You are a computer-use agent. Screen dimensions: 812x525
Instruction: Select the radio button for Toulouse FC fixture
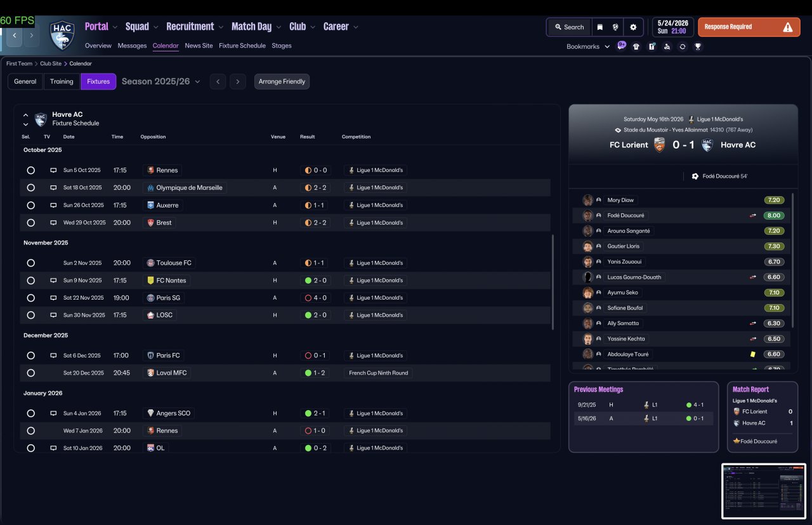tap(30, 263)
